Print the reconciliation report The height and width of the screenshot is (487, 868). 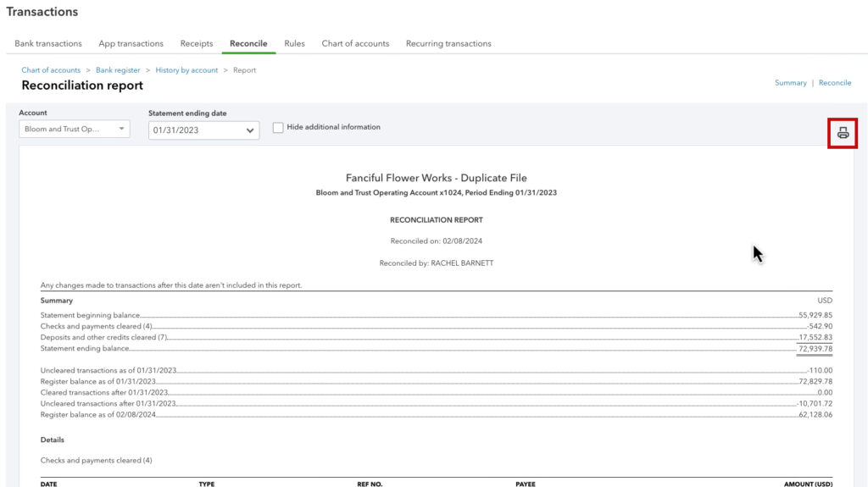842,133
